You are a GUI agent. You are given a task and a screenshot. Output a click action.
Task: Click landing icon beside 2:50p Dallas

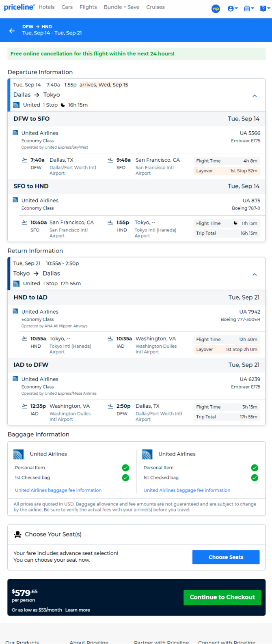tap(110, 406)
